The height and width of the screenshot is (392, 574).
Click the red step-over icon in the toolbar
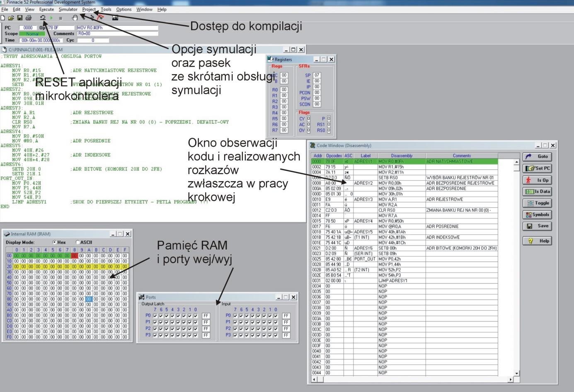point(100,17)
